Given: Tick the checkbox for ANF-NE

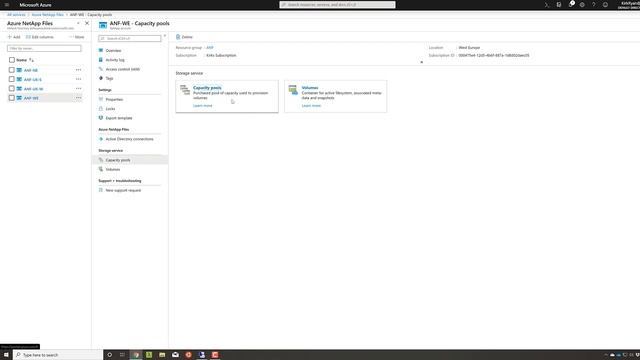Looking at the screenshot, I should [x=12, y=70].
